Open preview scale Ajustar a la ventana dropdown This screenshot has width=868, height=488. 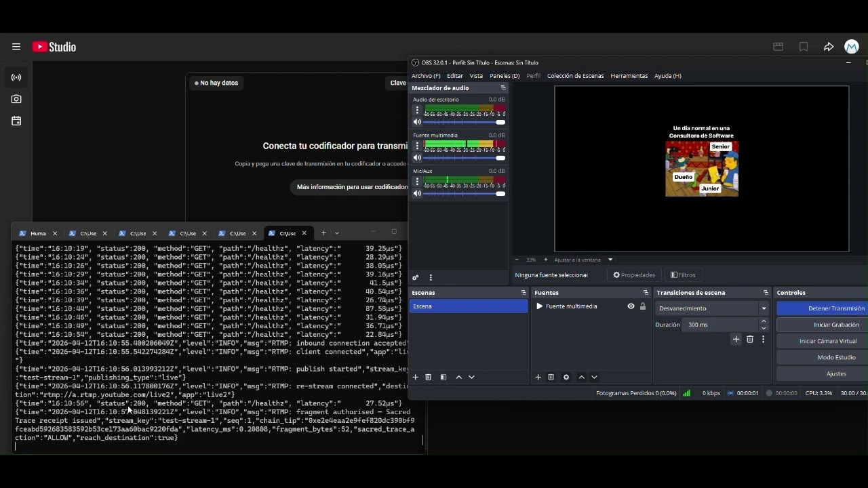pyautogui.click(x=583, y=260)
